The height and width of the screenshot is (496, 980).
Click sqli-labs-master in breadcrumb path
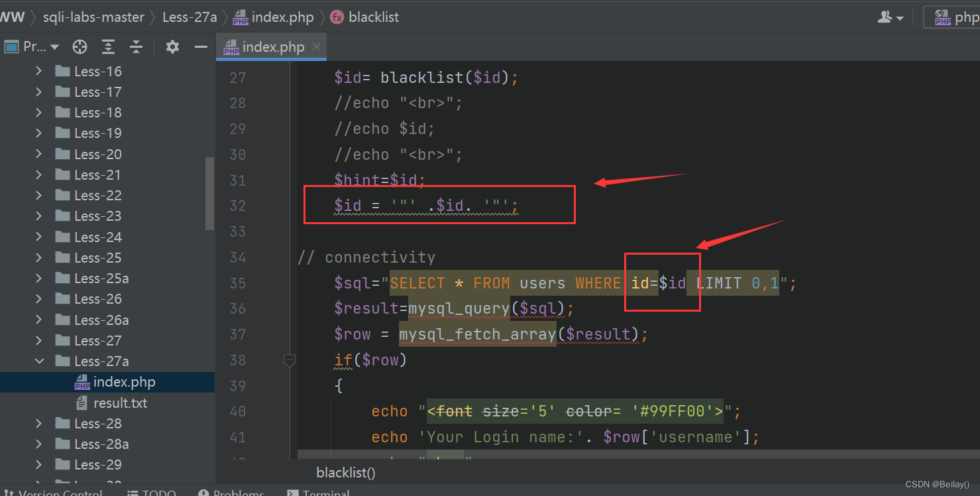(x=93, y=17)
